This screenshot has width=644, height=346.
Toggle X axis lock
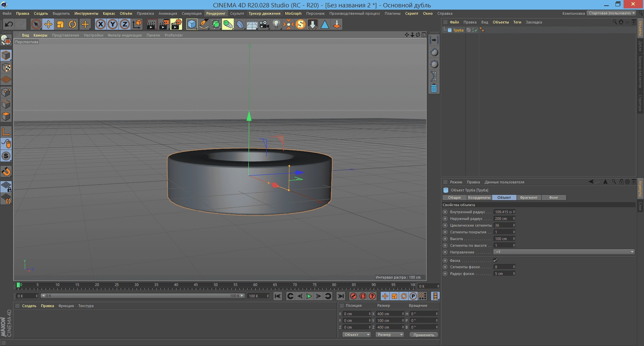click(x=100, y=24)
